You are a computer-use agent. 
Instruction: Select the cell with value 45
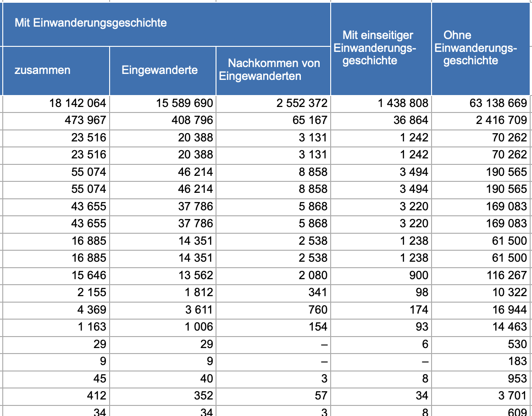(x=56, y=379)
